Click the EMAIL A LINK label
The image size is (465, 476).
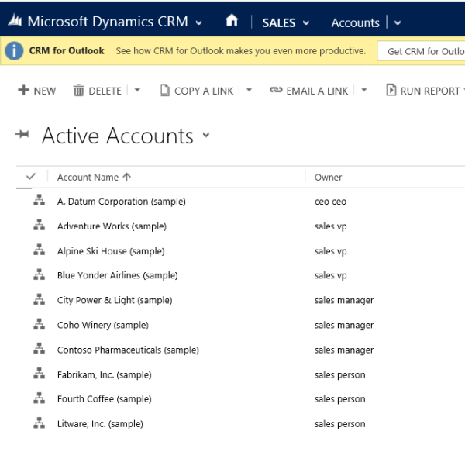pyautogui.click(x=317, y=91)
